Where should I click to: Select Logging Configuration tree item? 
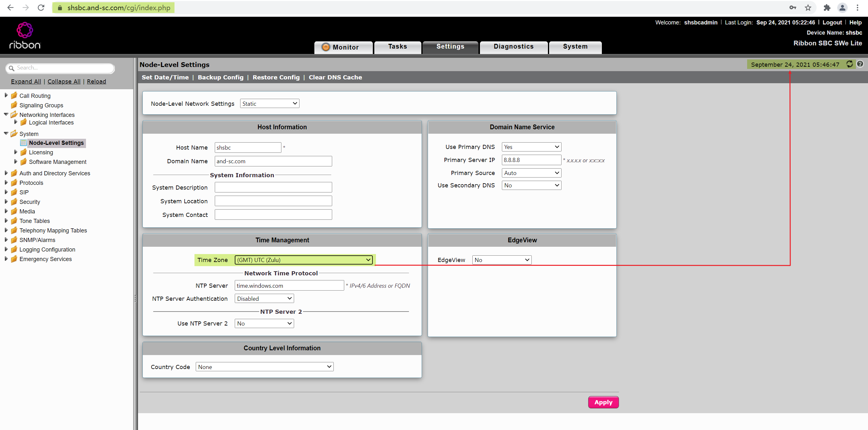pos(47,249)
